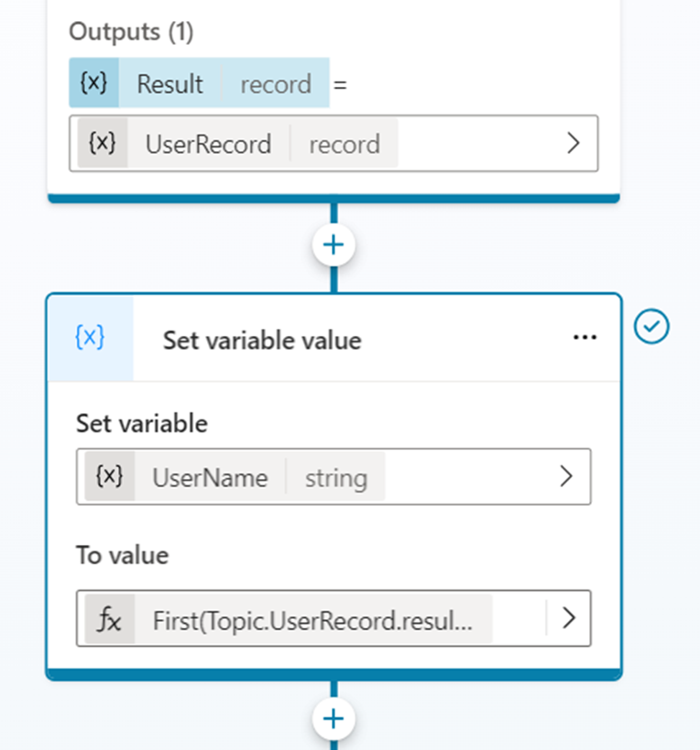Image resolution: width=700 pixels, height=750 pixels.
Task: Select the Set variable value node title
Action: coord(262,341)
